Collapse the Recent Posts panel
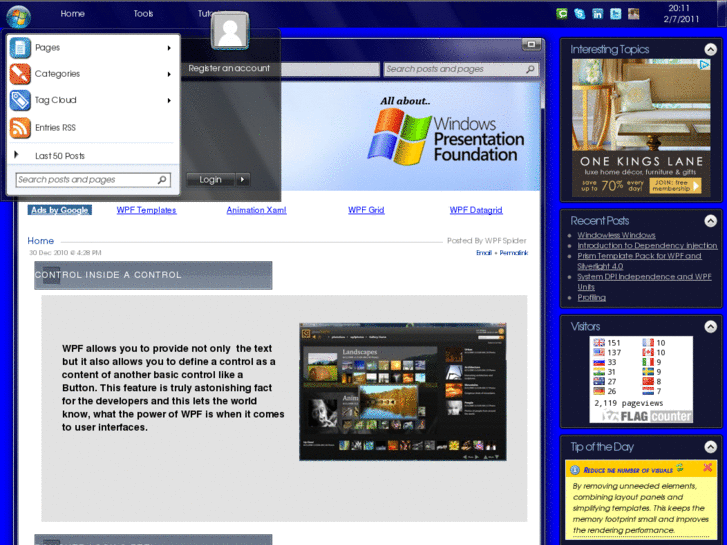The height and width of the screenshot is (545, 727). pyautogui.click(x=710, y=221)
